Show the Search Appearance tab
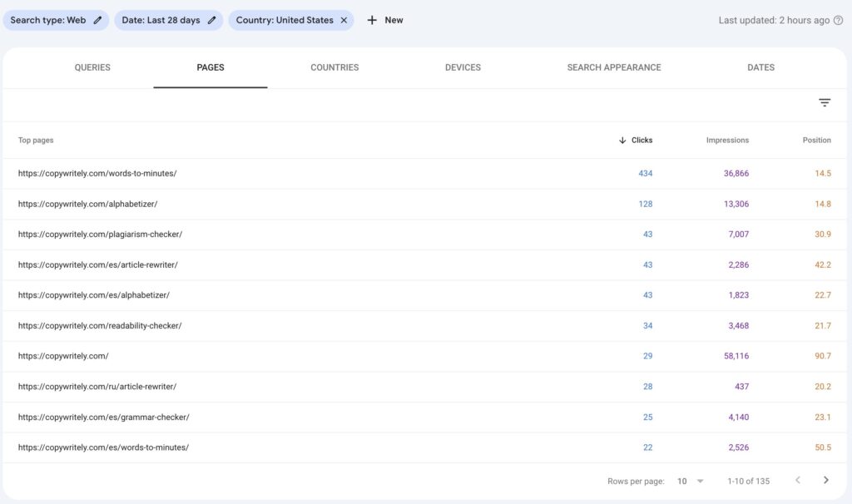The height and width of the screenshot is (504, 852). [x=614, y=67]
